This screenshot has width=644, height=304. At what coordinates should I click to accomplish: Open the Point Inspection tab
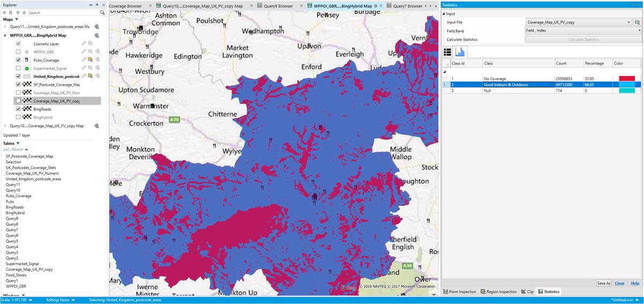(x=460, y=292)
